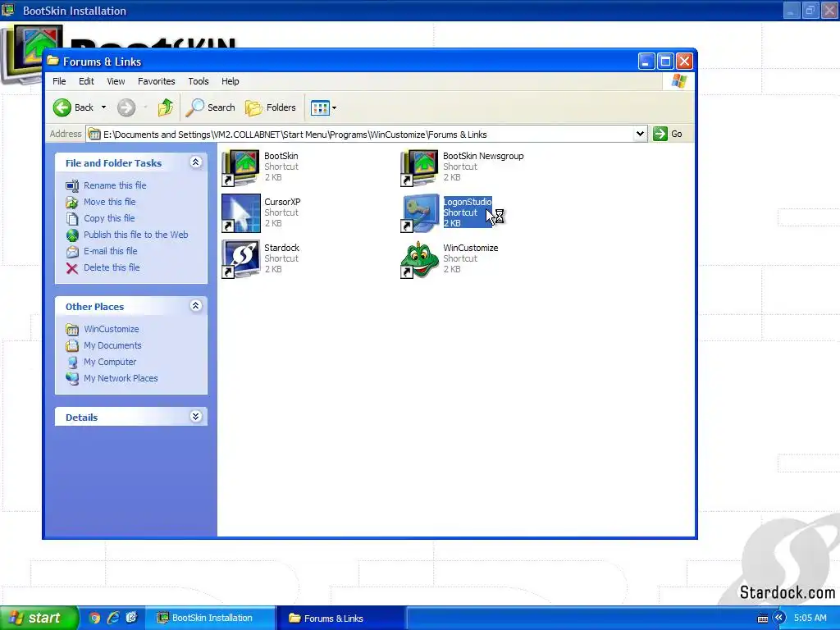Open the Favorites menu
The width and height of the screenshot is (840, 630).
tap(157, 81)
